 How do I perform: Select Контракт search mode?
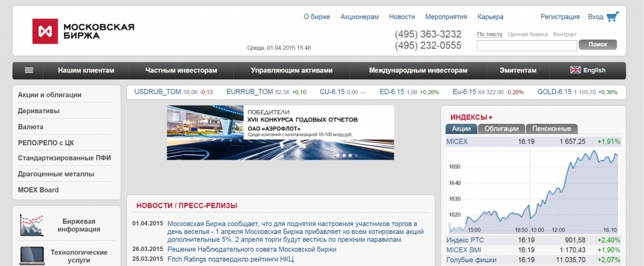(x=565, y=35)
